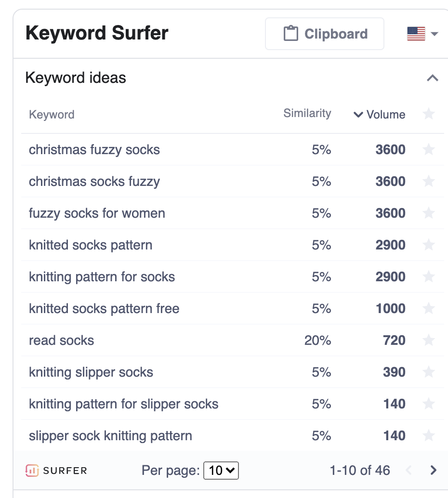Click the star icon in the header row
The height and width of the screenshot is (498, 448).
(428, 114)
